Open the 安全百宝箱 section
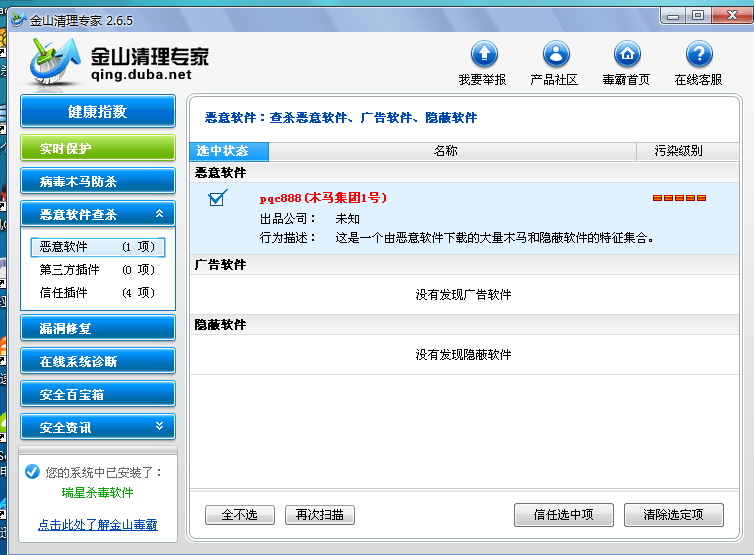This screenshot has height=555, width=754. (98, 394)
